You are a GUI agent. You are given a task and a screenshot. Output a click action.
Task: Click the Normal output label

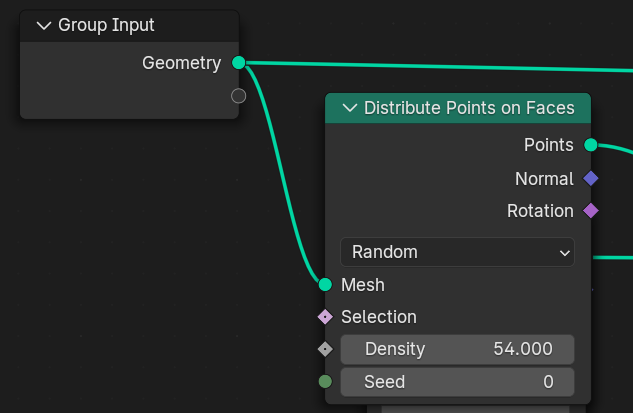(x=544, y=179)
